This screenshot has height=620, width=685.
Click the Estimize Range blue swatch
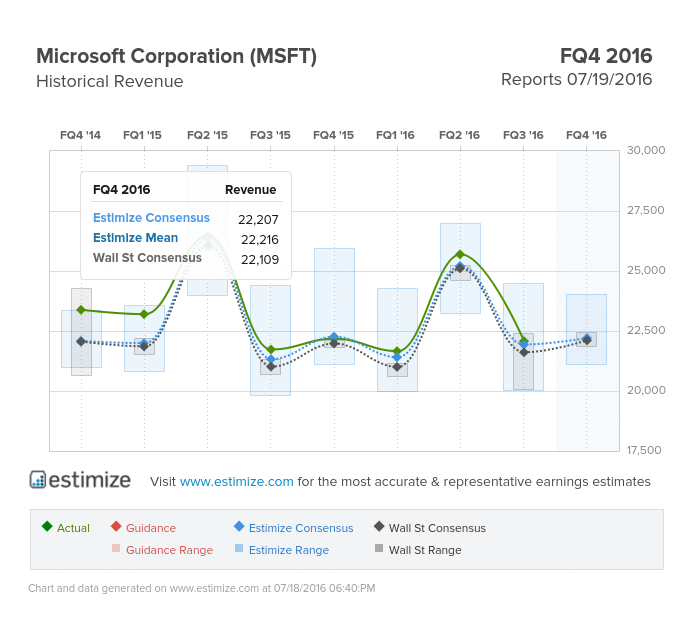coord(239,548)
